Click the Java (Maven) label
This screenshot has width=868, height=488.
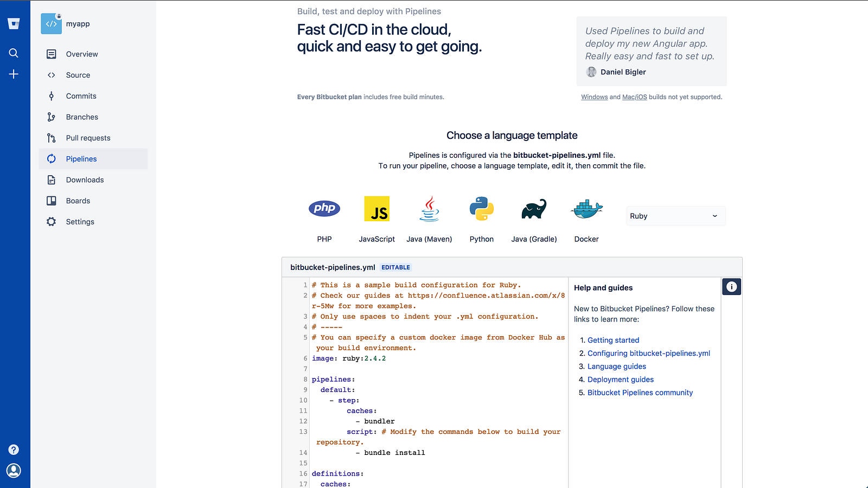tap(429, 239)
